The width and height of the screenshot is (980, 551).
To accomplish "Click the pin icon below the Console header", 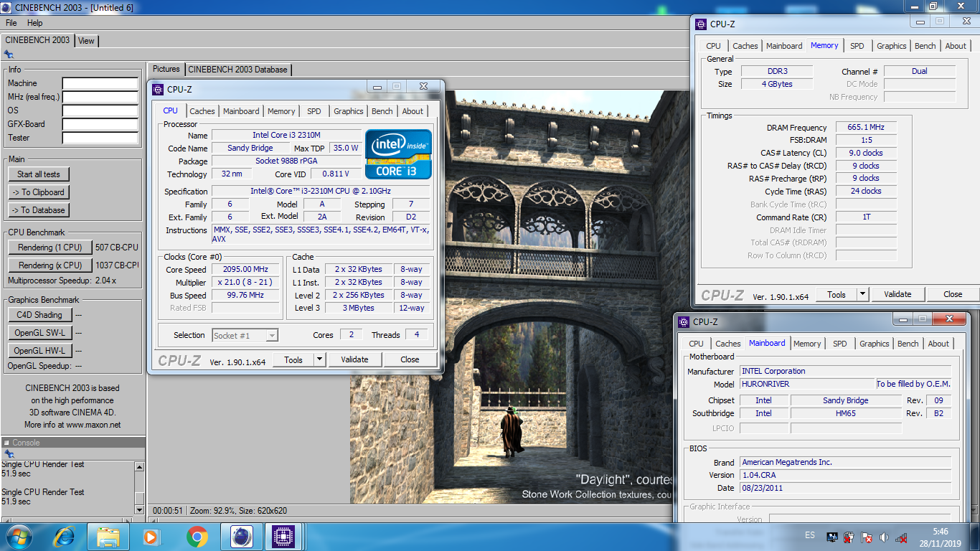I will [9, 454].
